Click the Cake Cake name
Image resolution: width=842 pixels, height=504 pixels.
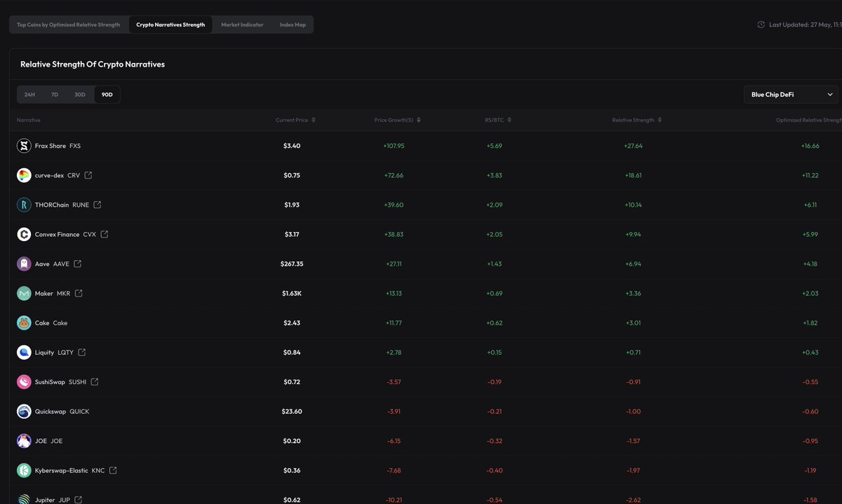(51, 323)
